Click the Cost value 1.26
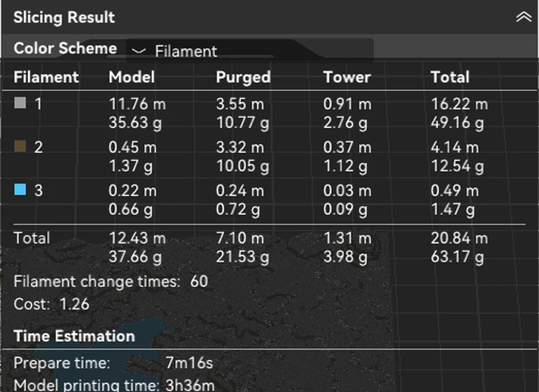The height and width of the screenshot is (392, 539). pos(74,304)
